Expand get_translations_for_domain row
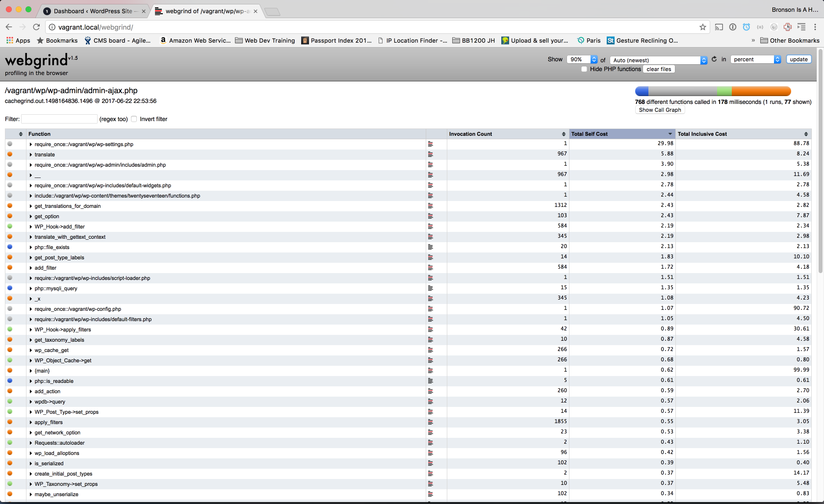 (31, 206)
